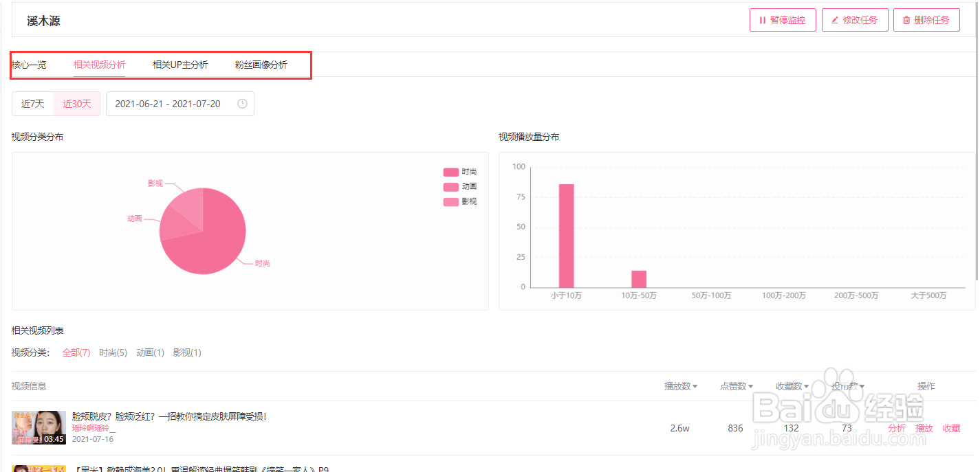This screenshot has width=980, height=472.
Task: Open the 脸颊脱皮 video thumbnail
Action: [x=39, y=427]
